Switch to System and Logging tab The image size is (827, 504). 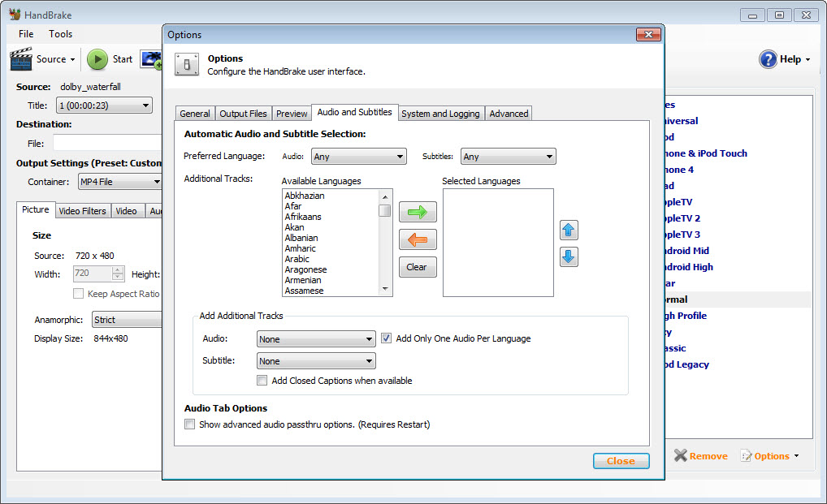click(440, 114)
